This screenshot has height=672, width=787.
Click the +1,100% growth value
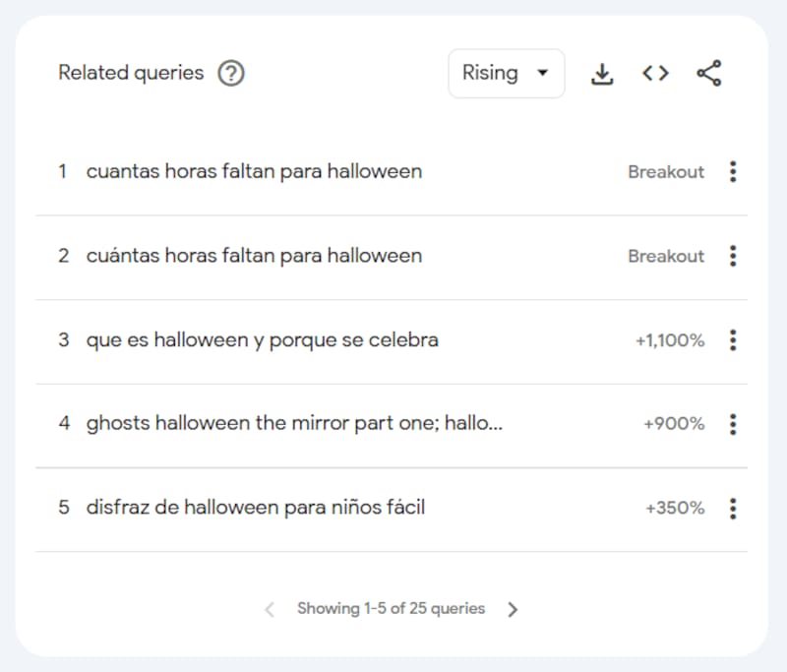(x=670, y=340)
